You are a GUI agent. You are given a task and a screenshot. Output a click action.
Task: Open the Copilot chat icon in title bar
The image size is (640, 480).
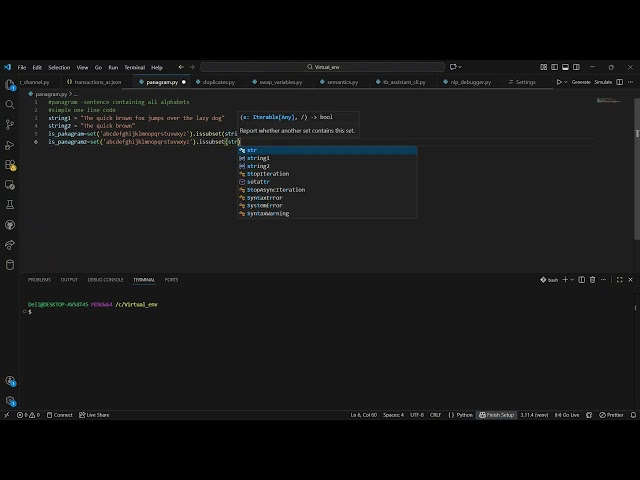[x=453, y=67]
